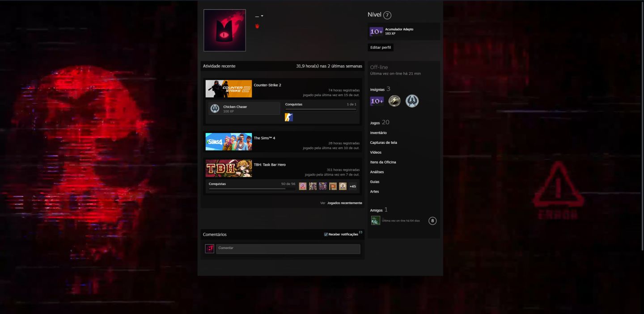Select the lightning bolt badge under Insígnias
The width and height of the screenshot is (644, 314).
coord(394,101)
